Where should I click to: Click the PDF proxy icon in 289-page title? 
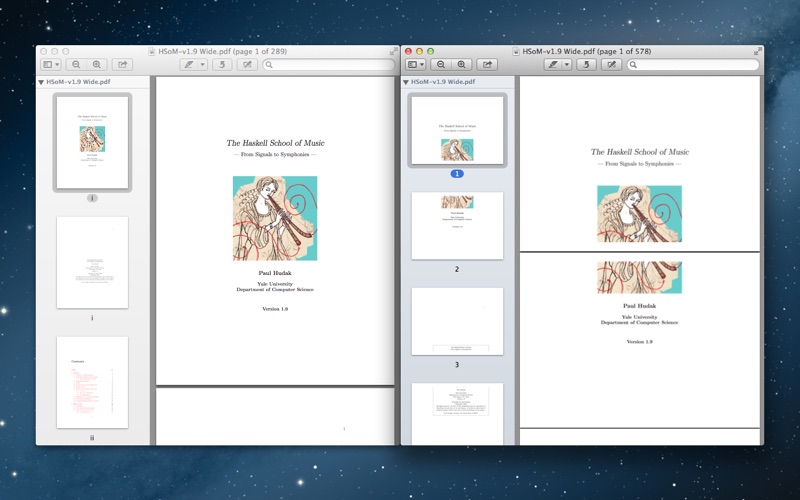point(152,52)
